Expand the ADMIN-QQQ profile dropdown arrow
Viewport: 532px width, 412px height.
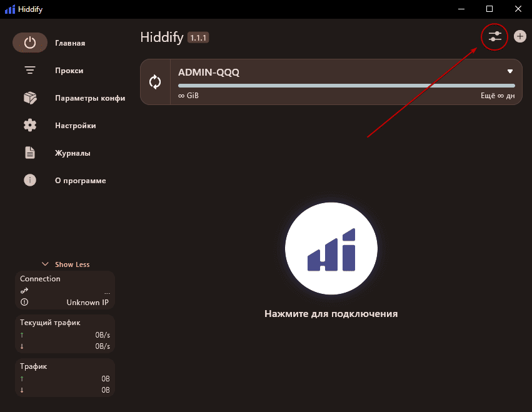[509, 71]
